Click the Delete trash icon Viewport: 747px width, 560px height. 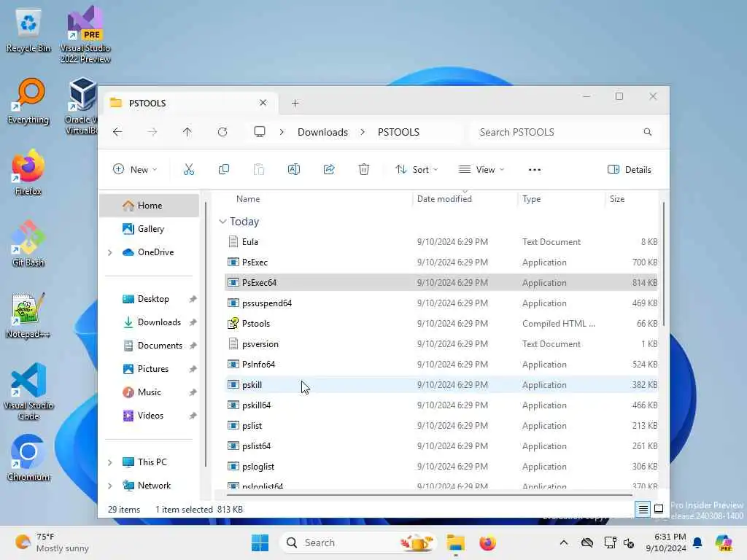(364, 169)
